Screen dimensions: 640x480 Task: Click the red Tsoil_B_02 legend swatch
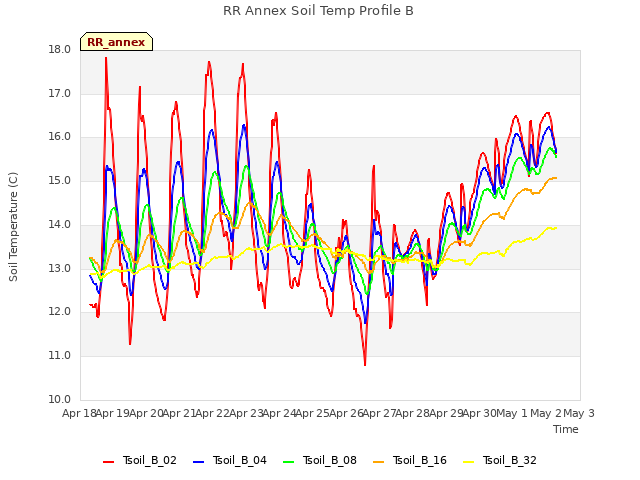(109, 462)
